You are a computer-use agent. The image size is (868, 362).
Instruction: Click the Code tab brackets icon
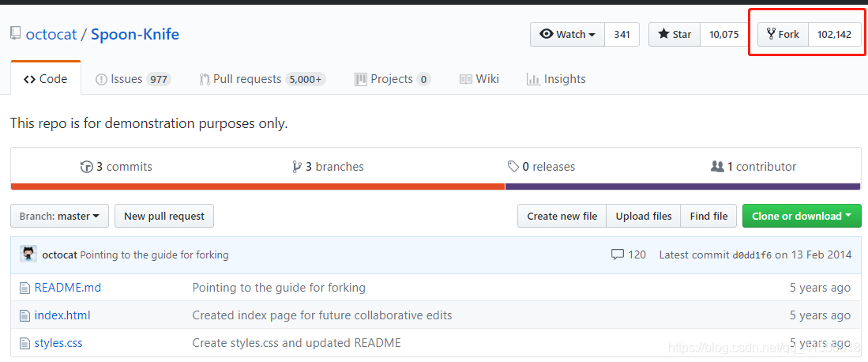(x=29, y=79)
